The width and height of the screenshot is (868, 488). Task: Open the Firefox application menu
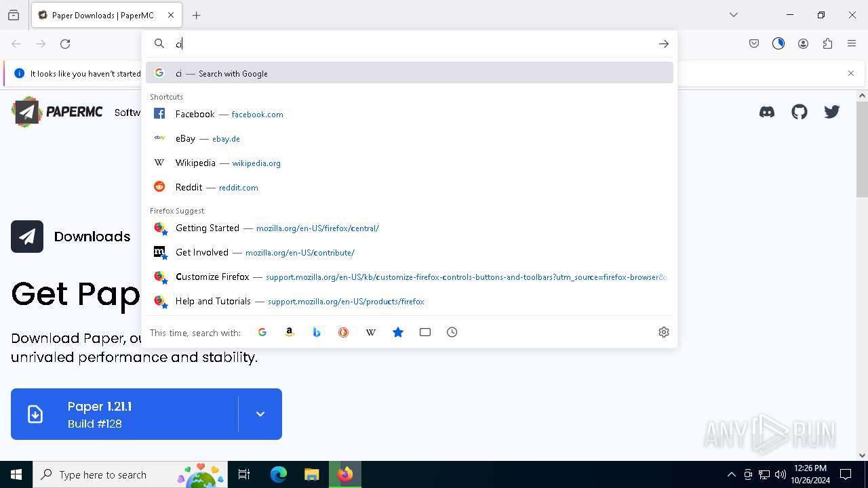pyautogui.click(x=852, y=43)
